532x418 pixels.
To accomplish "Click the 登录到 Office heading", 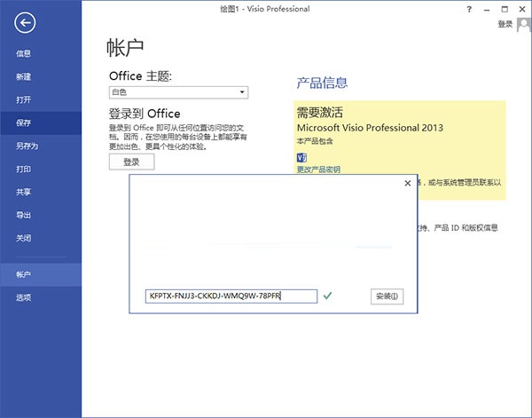I will (145, 114).
